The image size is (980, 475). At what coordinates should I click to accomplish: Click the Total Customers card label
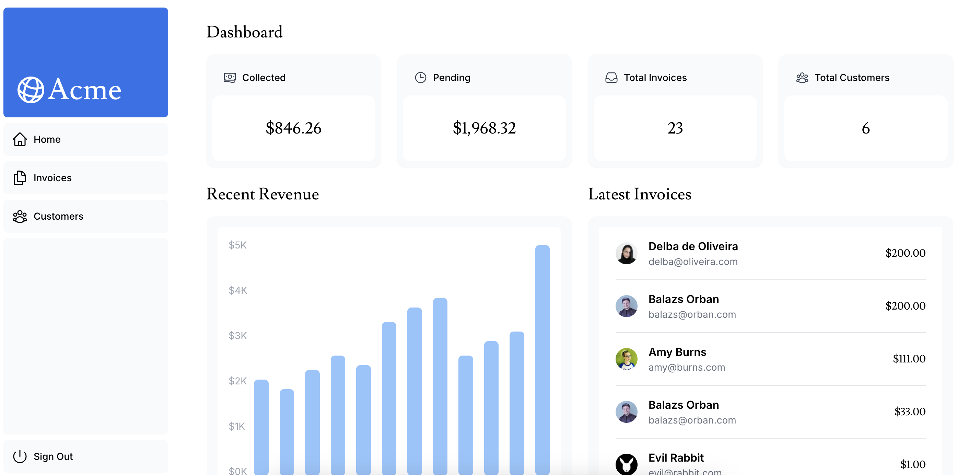click(x=852, y=78)
